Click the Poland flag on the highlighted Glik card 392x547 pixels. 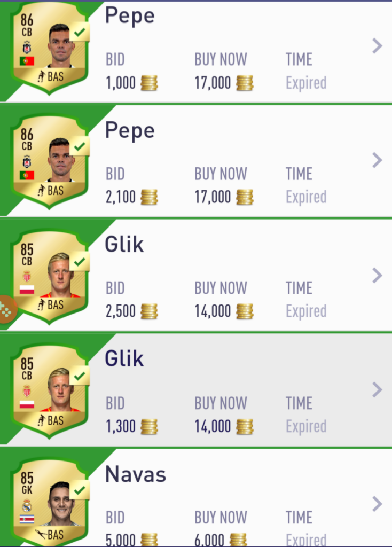pyautogui.click(x=27, y=404)
